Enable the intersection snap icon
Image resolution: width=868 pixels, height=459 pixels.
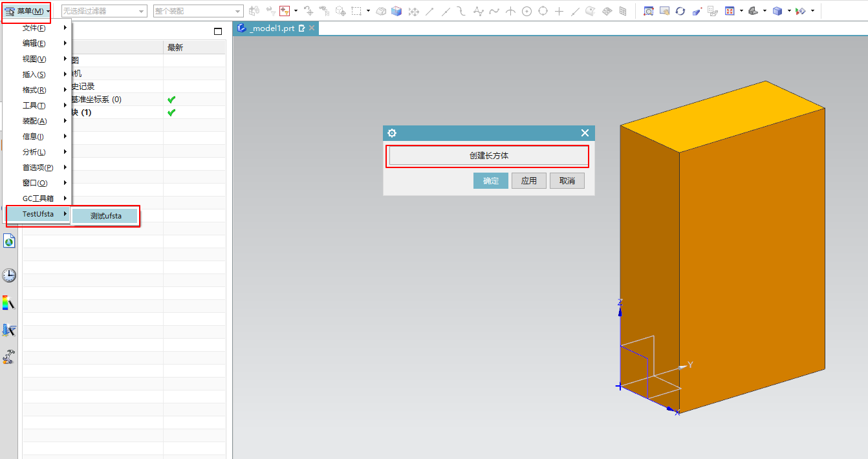pos(510,11)
